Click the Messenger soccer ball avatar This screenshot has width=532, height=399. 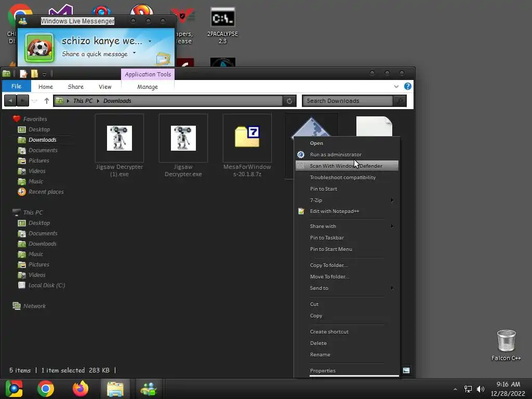[x=39, y=48]
